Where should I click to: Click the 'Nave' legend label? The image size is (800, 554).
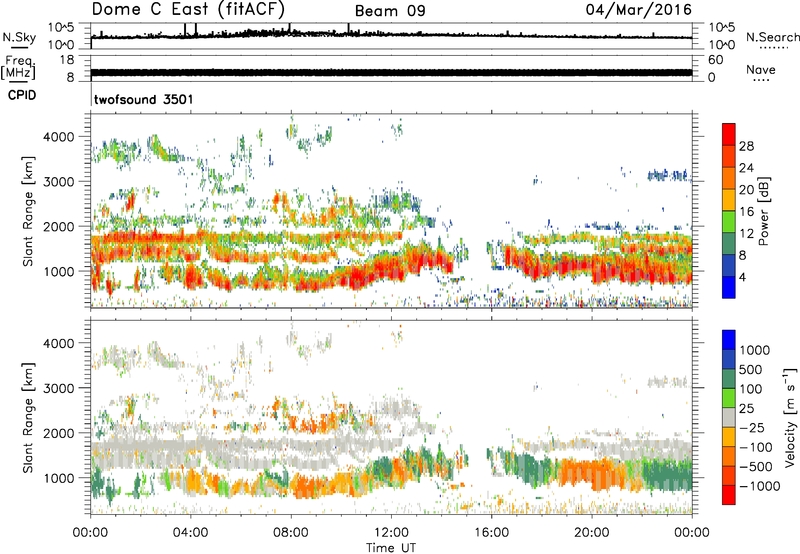761,70
